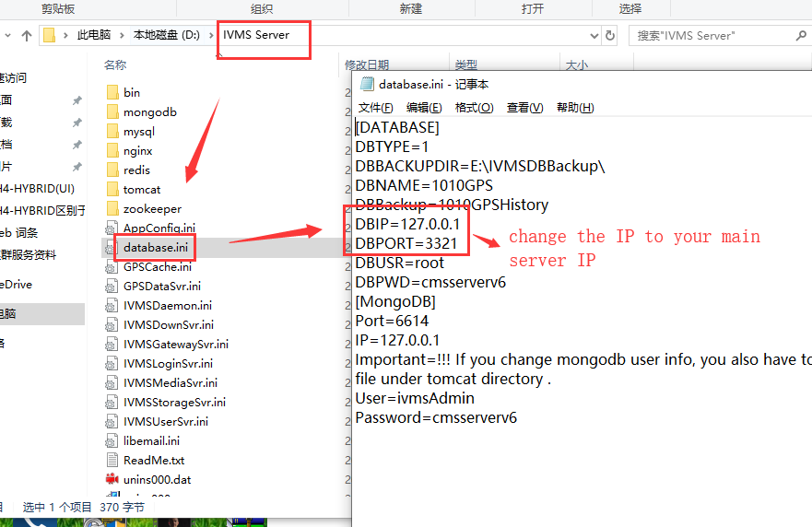Click the DBNAME=1010GPS line in Notepad
Viewport: 812px width, 527px height.
[x=424, y=185]
